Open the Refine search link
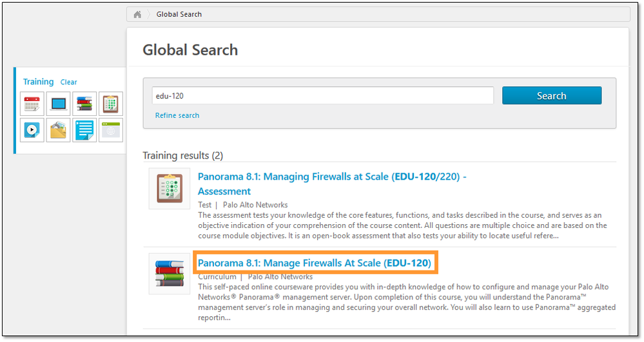 177,115
